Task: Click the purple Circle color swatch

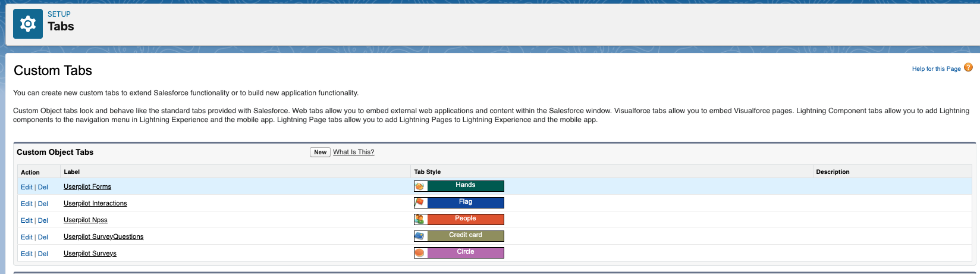Action: pos(466,253)
